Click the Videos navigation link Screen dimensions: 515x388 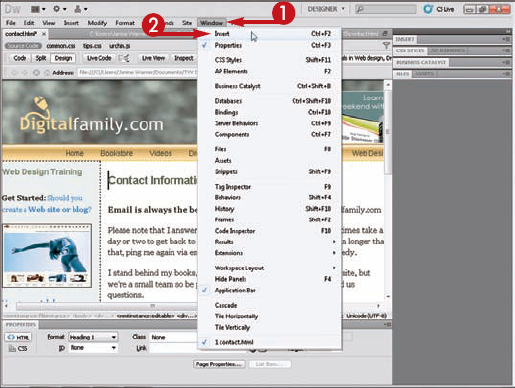(160, 153)
